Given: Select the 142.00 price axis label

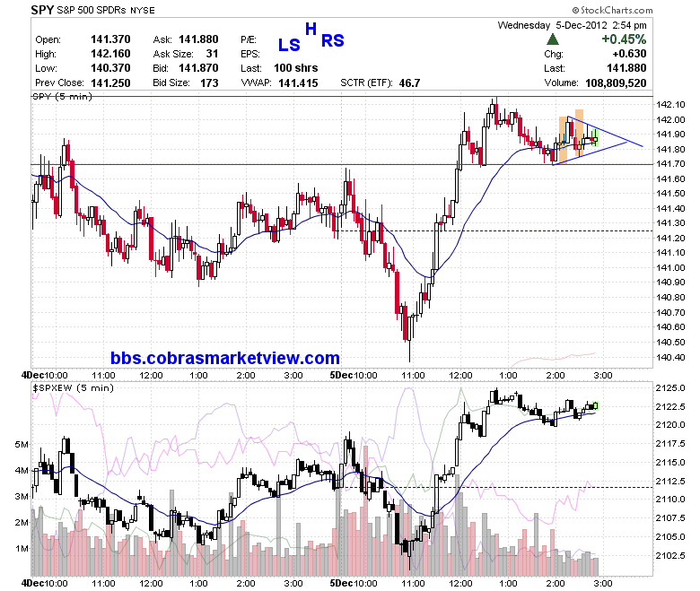Looking at the screenshot, I should (x=670, y=119).
